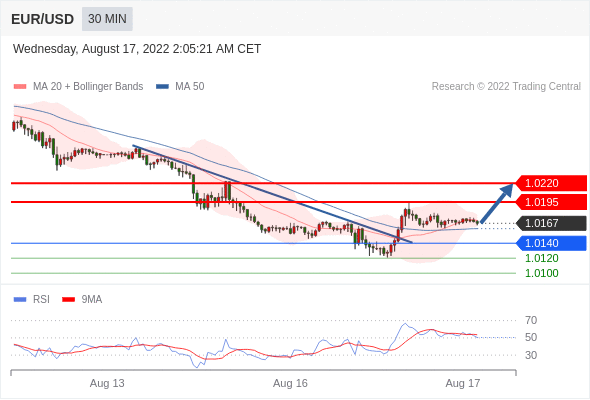Click the RSI blue legend swatch
The width and height of the screenshot is (590, 400).
pyautogui.click(x=20, y=300)
